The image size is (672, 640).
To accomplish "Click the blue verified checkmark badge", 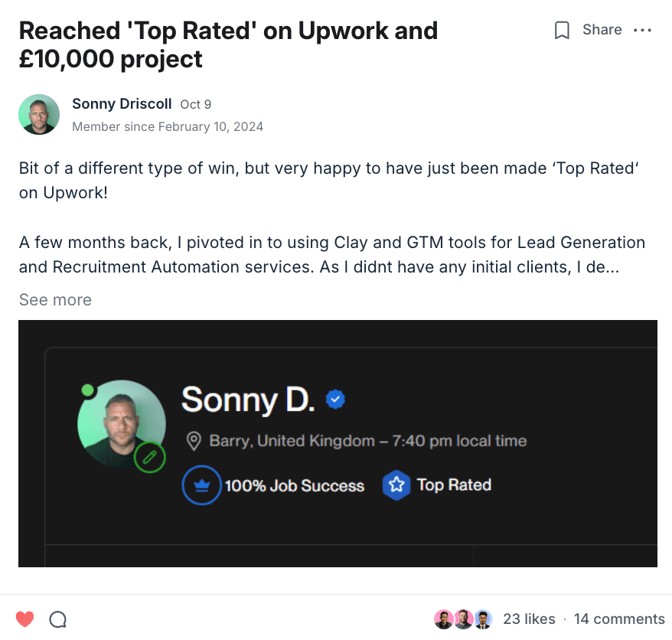I will pos(335,399).
